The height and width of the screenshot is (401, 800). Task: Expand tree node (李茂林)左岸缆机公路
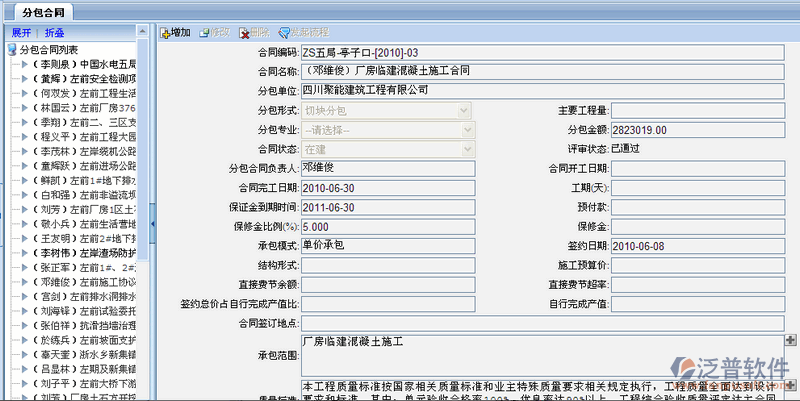[x=24, y=152]
